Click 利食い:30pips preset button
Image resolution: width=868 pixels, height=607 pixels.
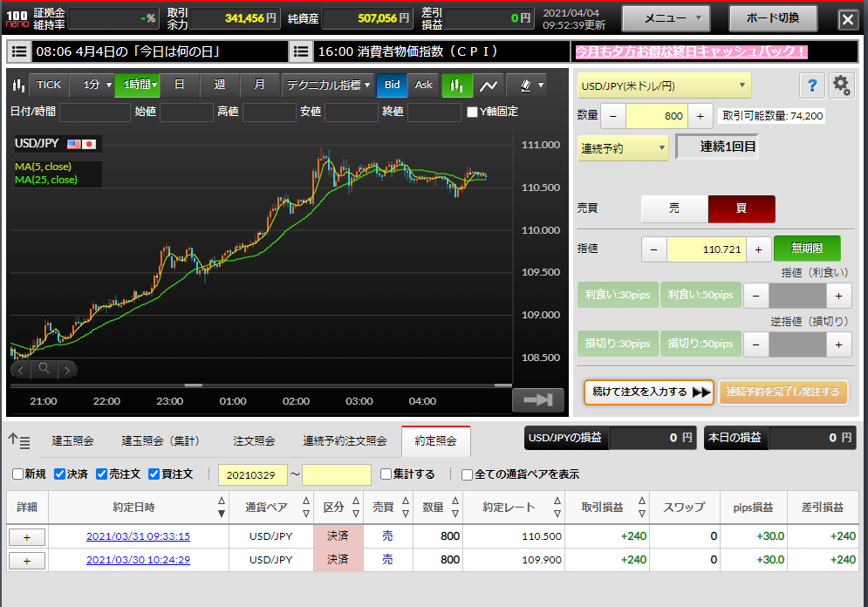pos(618,296)
